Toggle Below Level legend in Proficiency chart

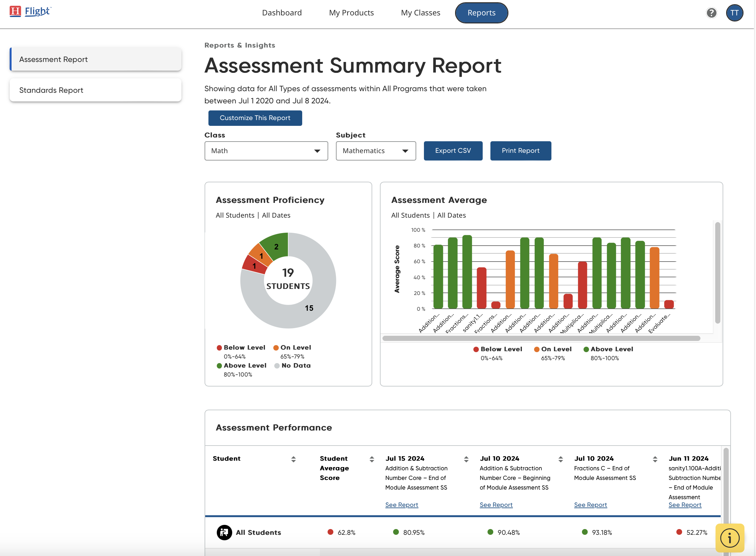241,348
